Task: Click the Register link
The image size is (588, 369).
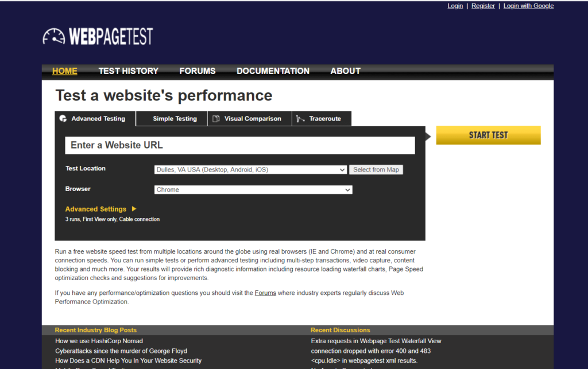Action: click(483, 6)
